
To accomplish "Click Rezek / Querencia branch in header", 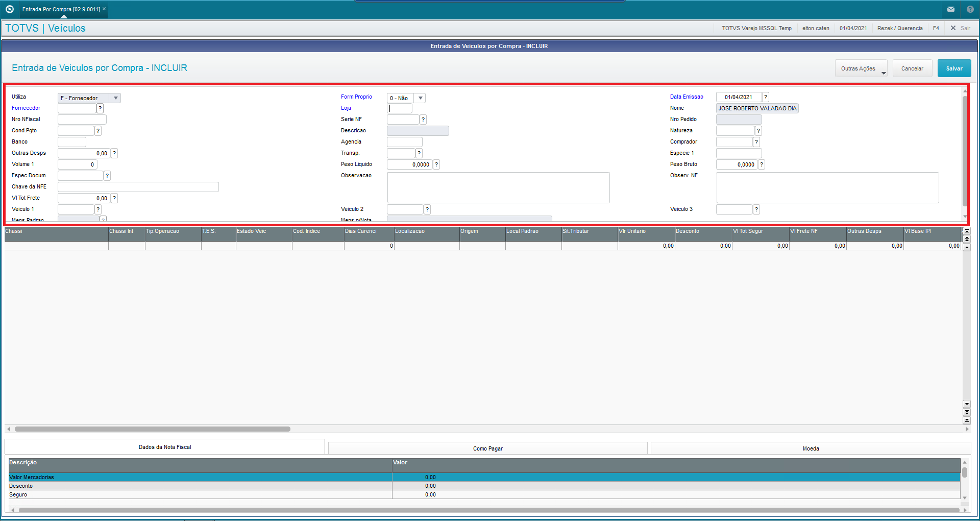I will 900,28.
